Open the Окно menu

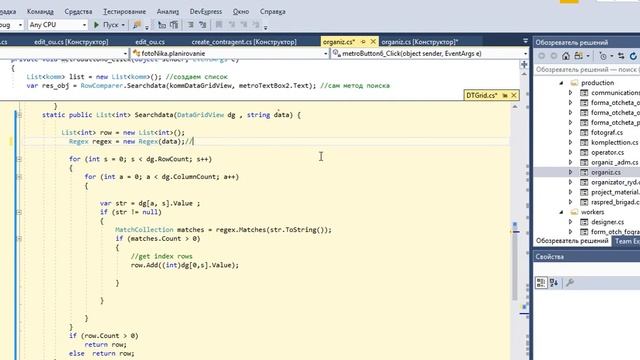click(x=241, y=11)
